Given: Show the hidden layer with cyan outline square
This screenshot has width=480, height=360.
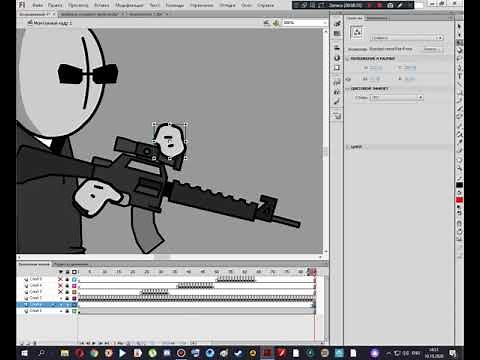Looking at the screenshot, I should point(60,279).
